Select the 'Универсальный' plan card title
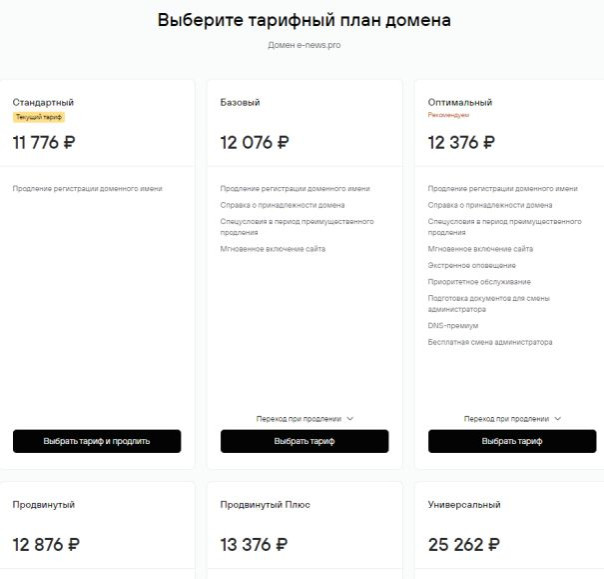Image resolution: width=604 pixels, height=579 pixels. point(464,505)
